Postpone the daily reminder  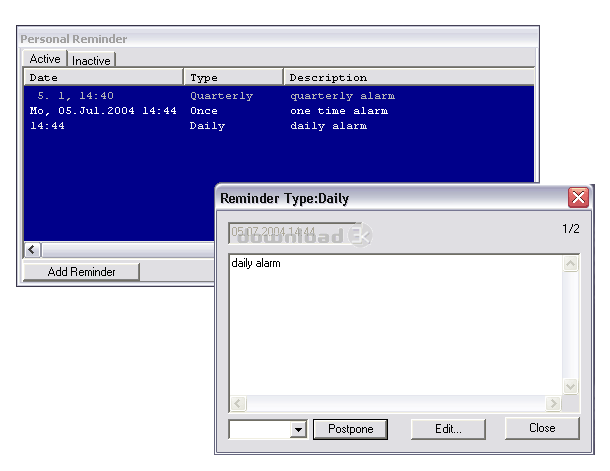[x=351, y=429]
